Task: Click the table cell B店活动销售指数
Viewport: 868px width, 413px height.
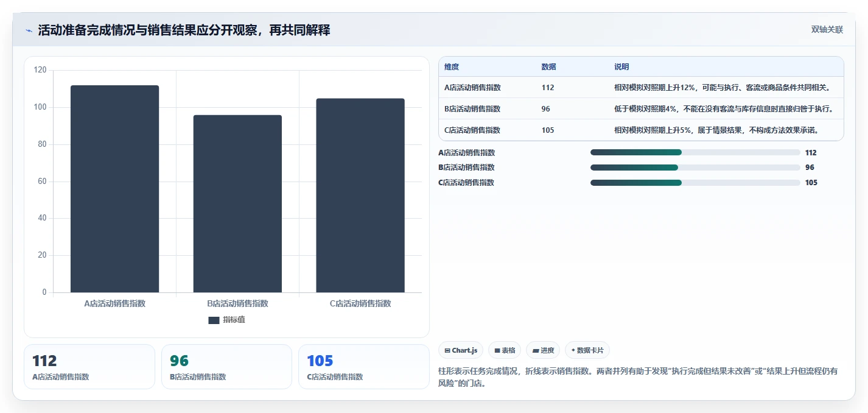Action: tap(472, 108)
